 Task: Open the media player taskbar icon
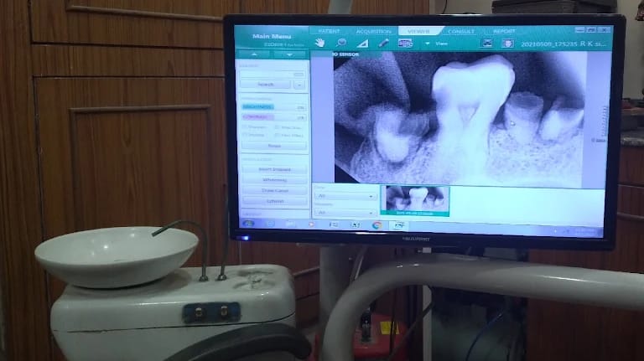(312, 224)
